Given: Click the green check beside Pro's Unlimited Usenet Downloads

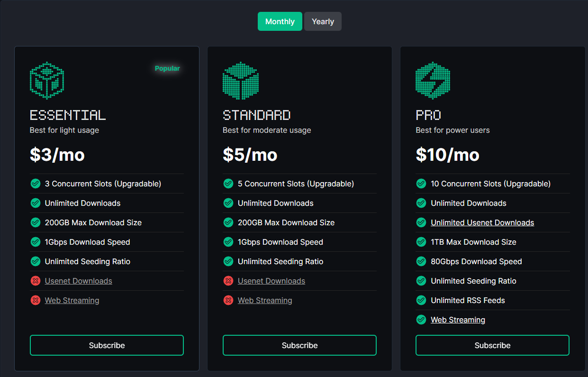Looking at the screenshot, I should click(421, 222).
